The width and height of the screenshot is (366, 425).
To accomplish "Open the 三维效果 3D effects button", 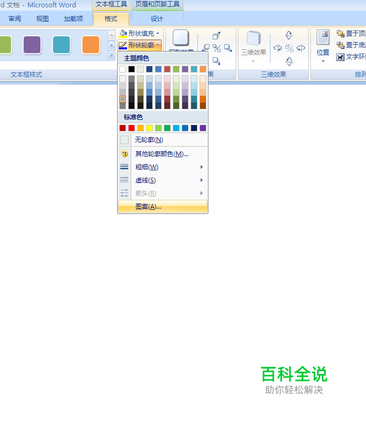I will pos(254,46).
